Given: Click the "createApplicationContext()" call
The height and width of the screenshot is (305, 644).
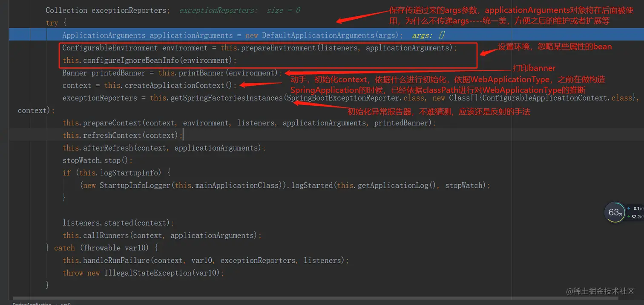Looking at the screenshot, I should (178, 85).
